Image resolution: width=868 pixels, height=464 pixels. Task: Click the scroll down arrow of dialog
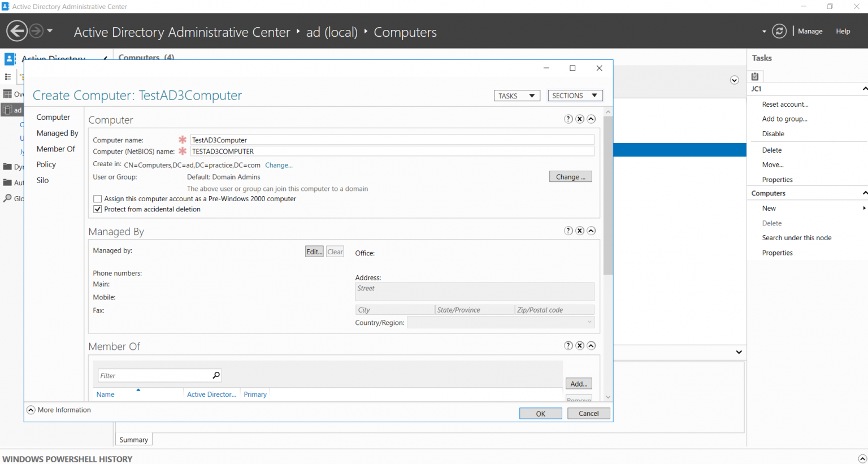608,397
